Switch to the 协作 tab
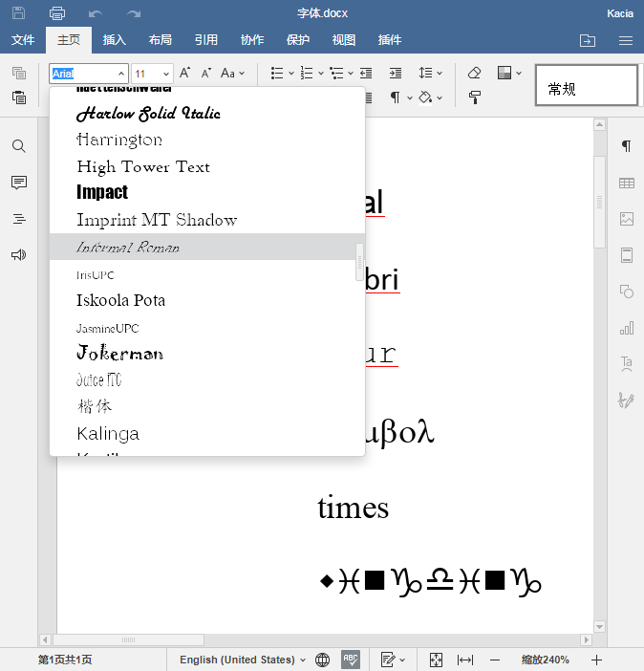This screenshot has width=644, height=671. click(251, 40)
